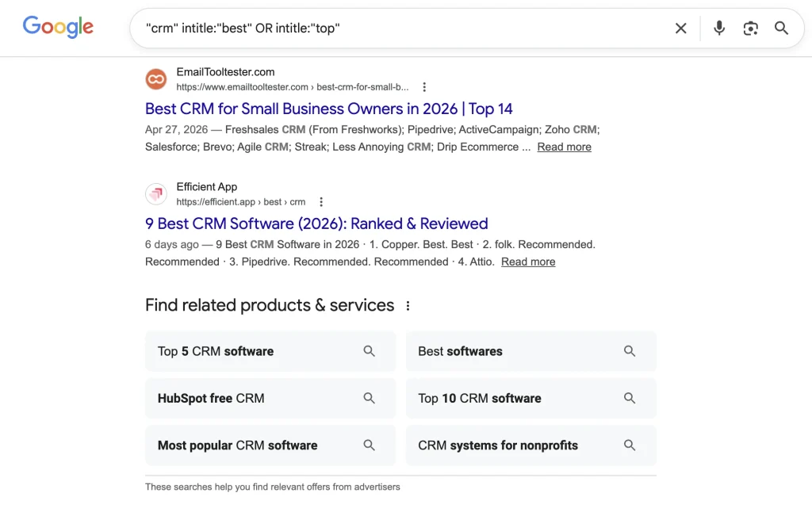812x512 pixels.
Task: Start voice search with microphone icon
Action: pos(718,28)
